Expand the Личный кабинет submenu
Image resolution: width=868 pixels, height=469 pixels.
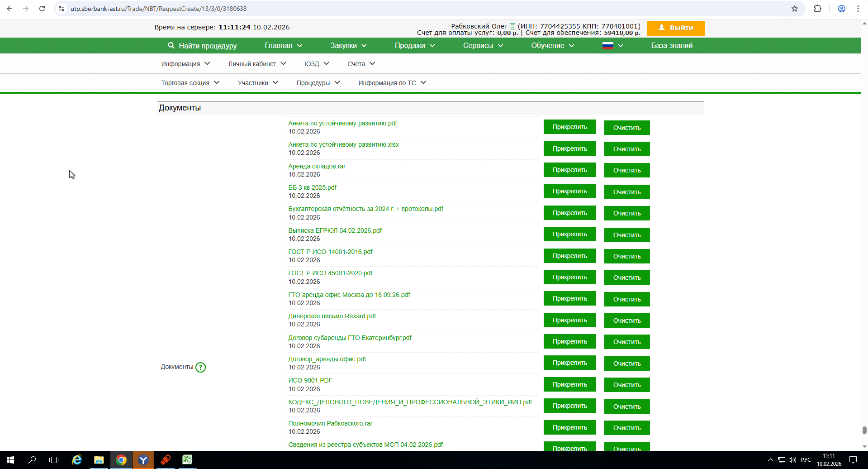[257, 64]
